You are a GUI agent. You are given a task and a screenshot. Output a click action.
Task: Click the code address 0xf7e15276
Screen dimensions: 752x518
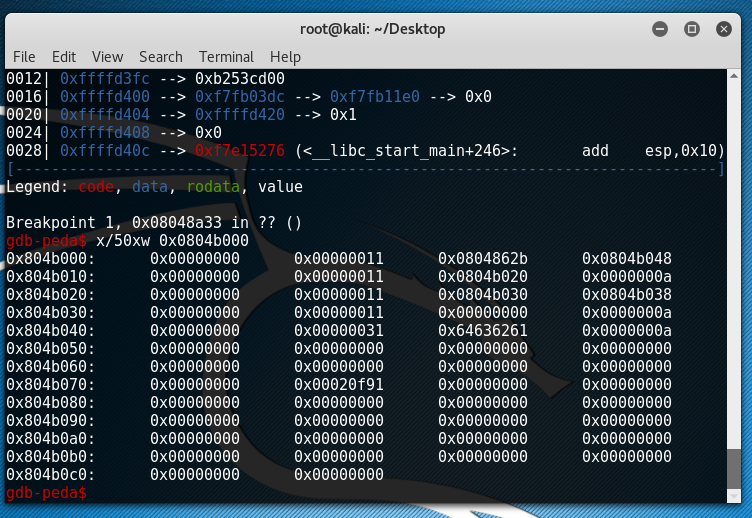pyautogui.click(x=240, y=151)
